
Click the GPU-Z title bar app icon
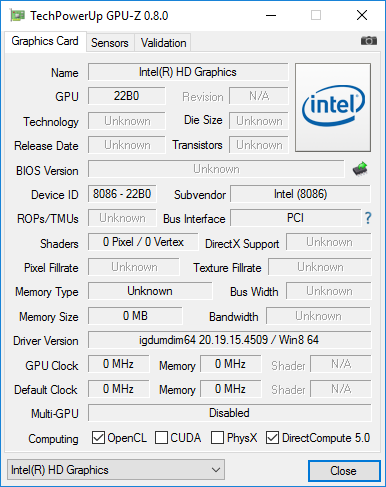(x=17, y=15)
